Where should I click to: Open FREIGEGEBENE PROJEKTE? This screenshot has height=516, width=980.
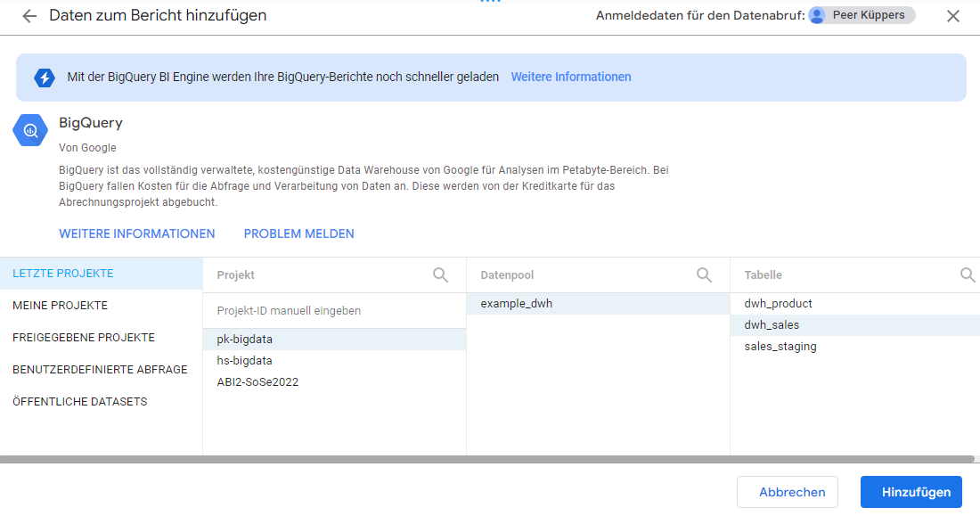(102, 337)
